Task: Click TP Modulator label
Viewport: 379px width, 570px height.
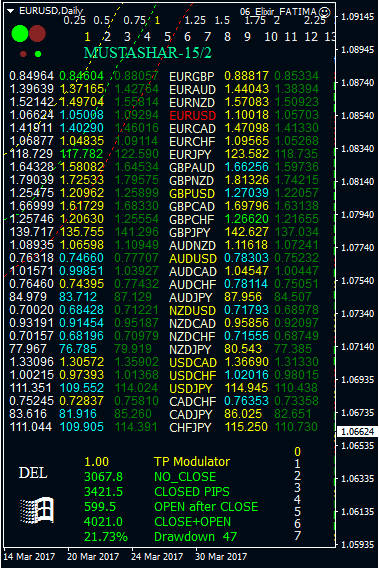Action: tap(192, 462)
